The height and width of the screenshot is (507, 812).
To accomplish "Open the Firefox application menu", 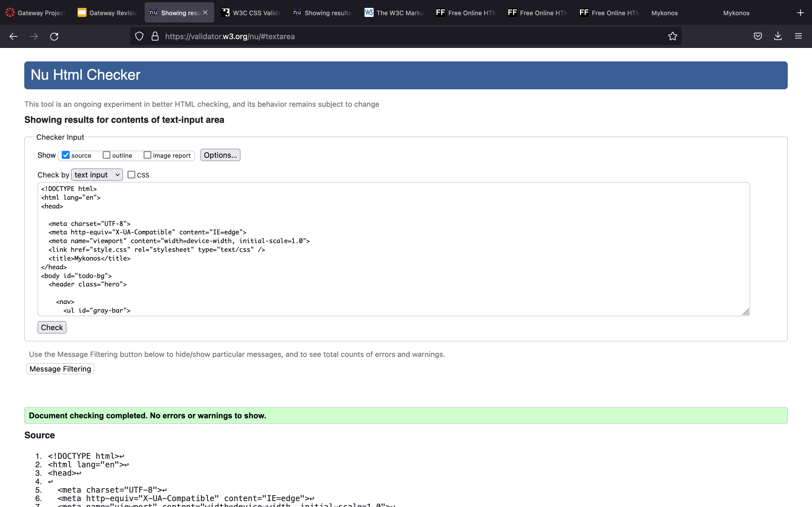I will [x=798, y=36].
